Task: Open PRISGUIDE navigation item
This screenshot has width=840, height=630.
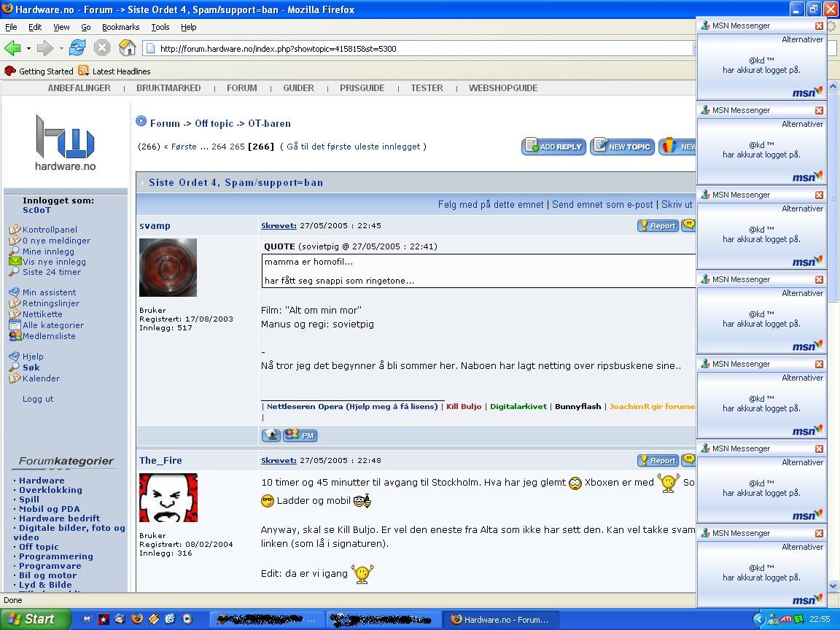Action: click(362, 87)
